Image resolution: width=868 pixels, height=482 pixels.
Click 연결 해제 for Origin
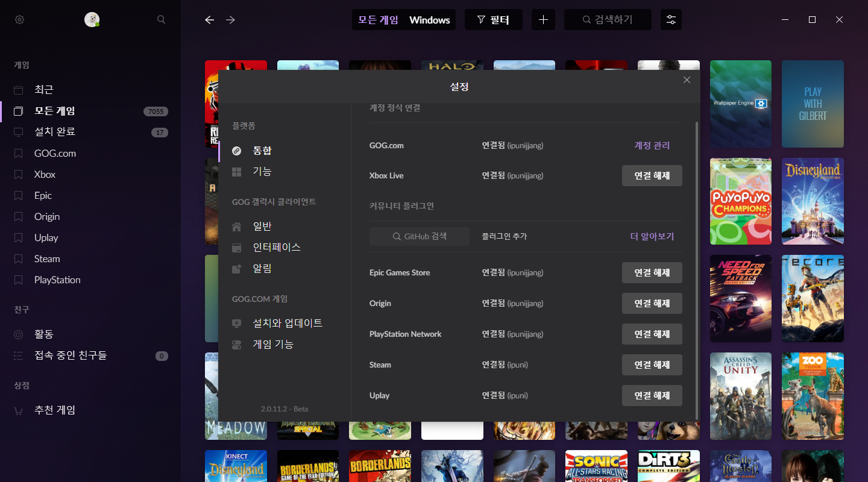coord(652,304)
